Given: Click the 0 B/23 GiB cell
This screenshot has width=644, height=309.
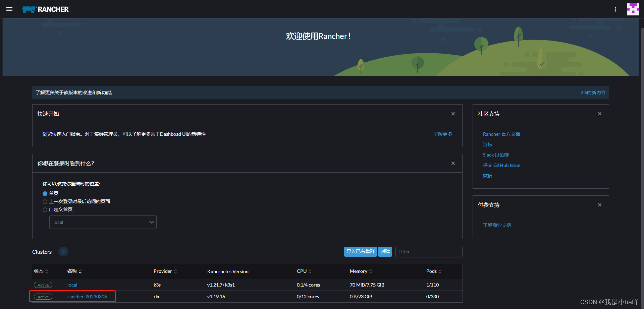Looking at the screenshot, I should coord(361,297).
